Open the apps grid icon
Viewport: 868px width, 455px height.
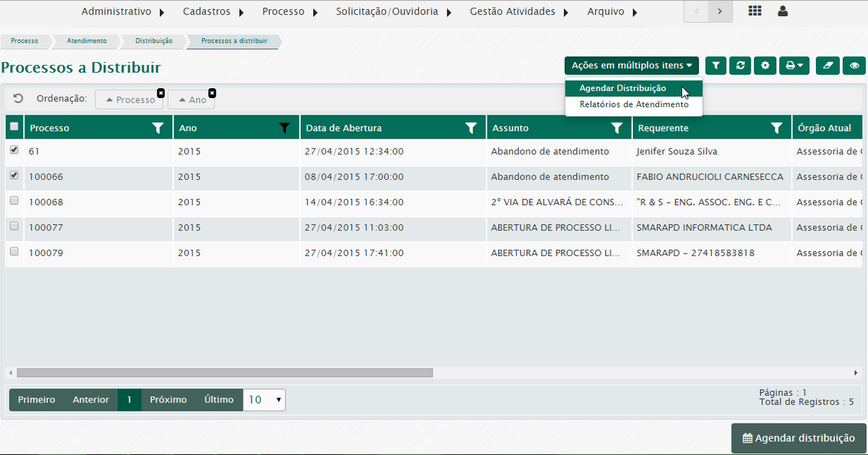755,11
